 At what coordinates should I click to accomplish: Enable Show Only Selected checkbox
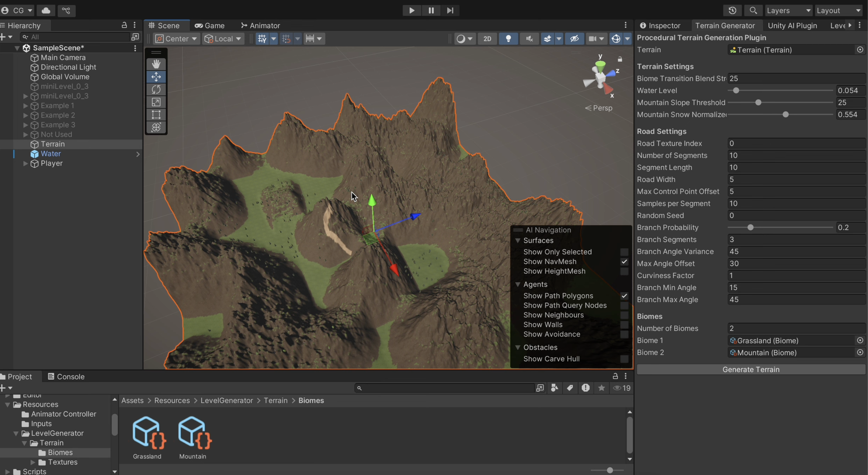(624, 252)
